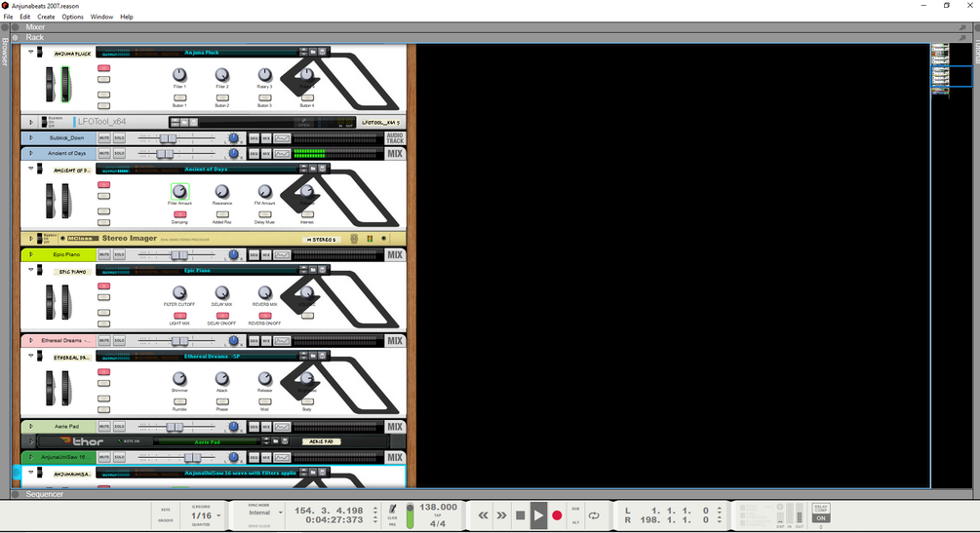Click the tempo value 138.000
This screenshot has height=533, width=980.
(x=438, y=507)
